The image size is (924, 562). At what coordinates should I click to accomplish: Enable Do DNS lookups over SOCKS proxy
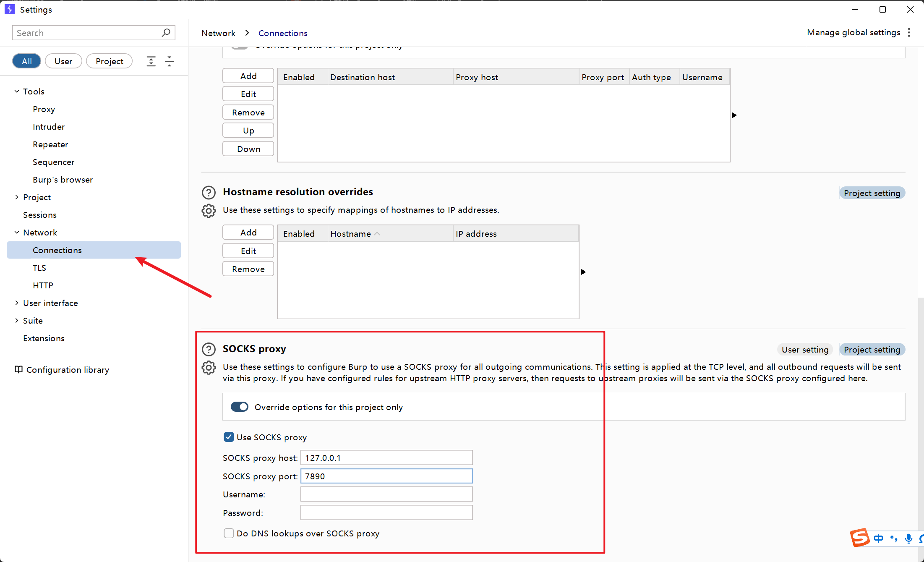(x=229, y=533)
